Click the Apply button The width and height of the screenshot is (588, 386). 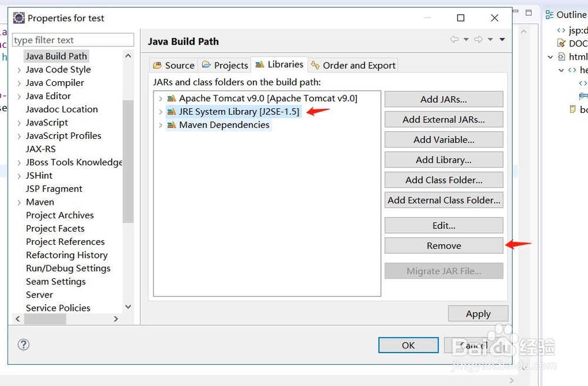(477, 314)
